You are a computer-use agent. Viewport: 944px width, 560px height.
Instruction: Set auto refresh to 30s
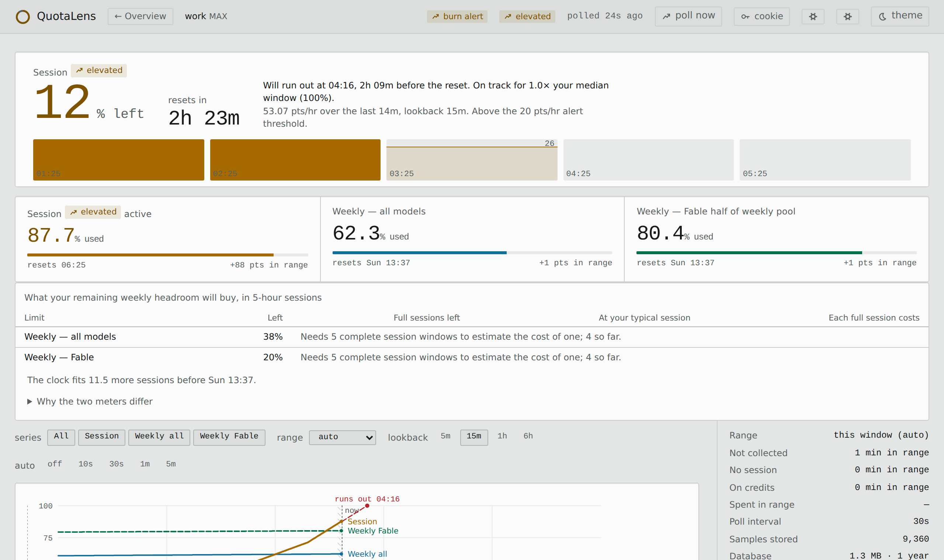(116, 464)
